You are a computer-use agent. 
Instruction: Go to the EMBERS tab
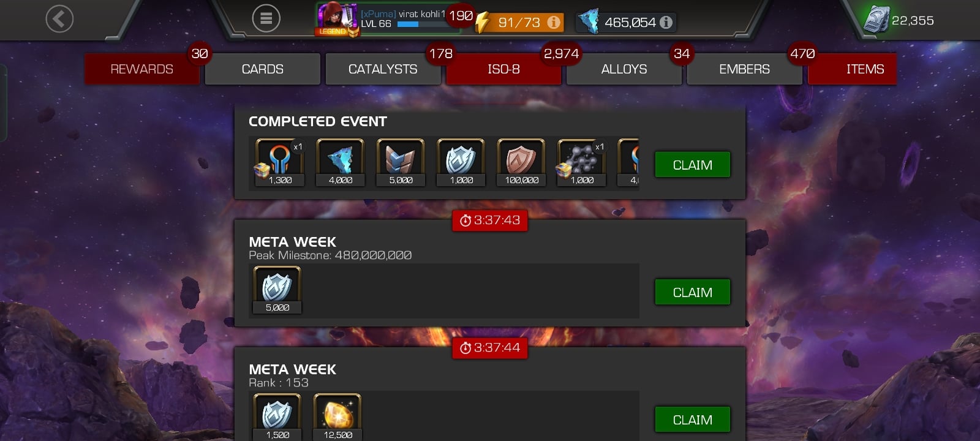(744, 69)
